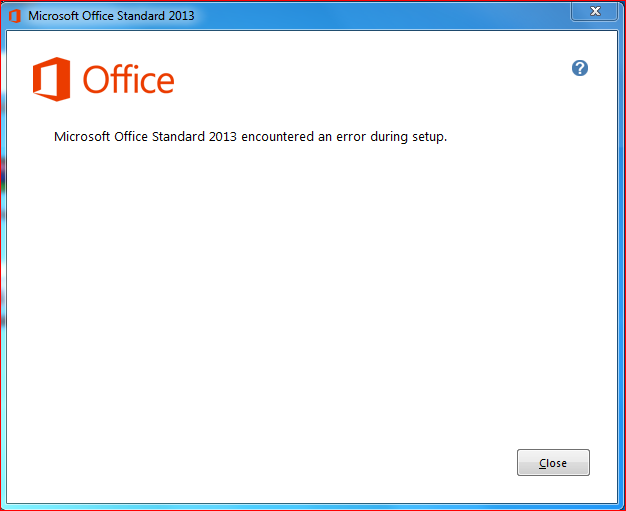This screenshot has width=626, height=511.
Task: Click the word "error" in the setup message
Action: click(351, 137)
